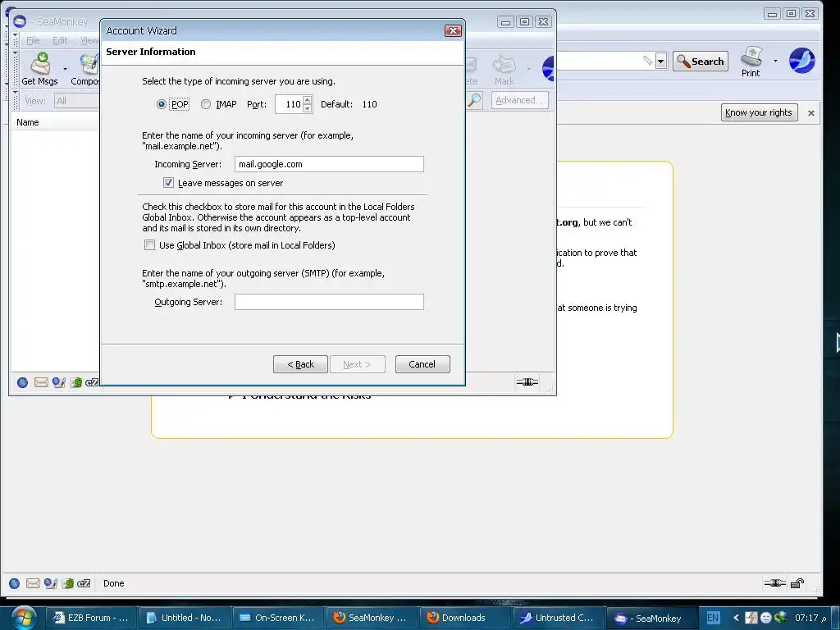Open the URL bar dropdown arrow
The image size is (840, 630).
click(661, 61)
